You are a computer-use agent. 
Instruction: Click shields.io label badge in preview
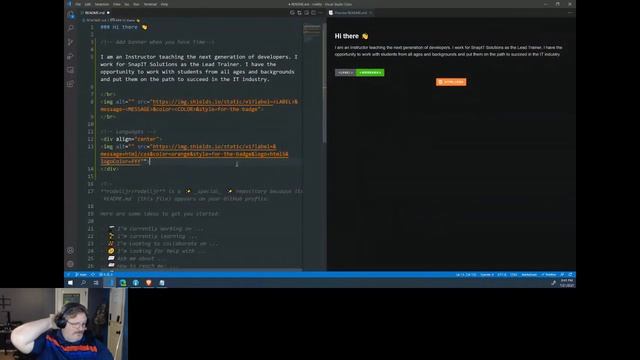[x=360, y=72]
